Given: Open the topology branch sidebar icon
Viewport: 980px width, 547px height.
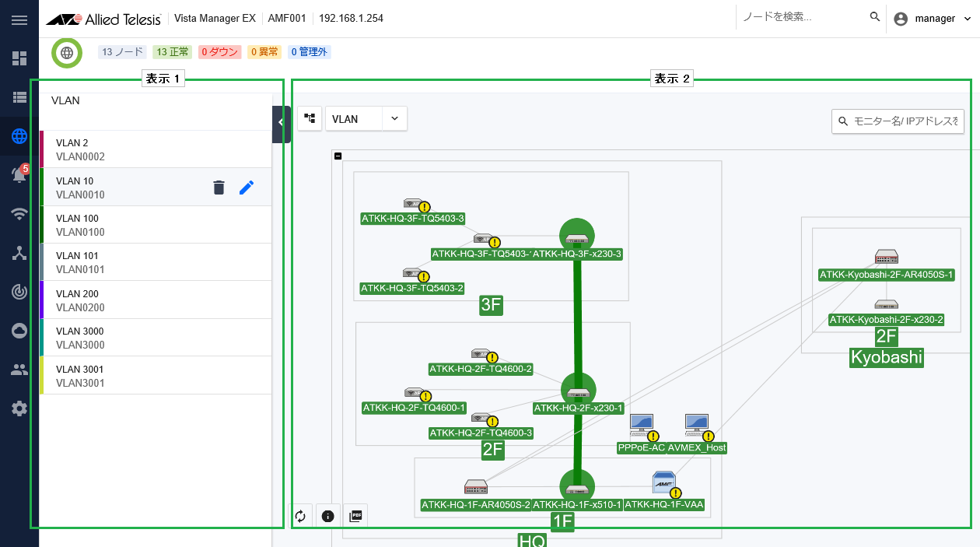Looking at the screenshot, I should click(x=19, y=253).
